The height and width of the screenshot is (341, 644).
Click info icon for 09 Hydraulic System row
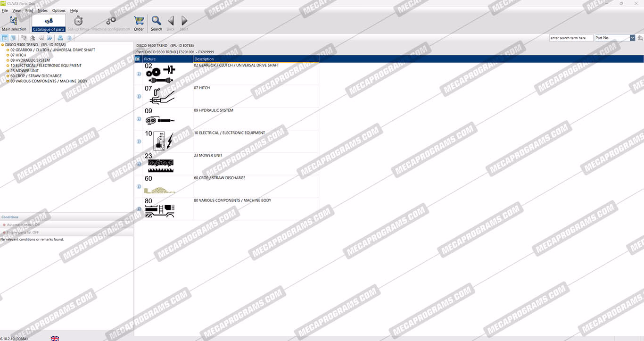139,119
